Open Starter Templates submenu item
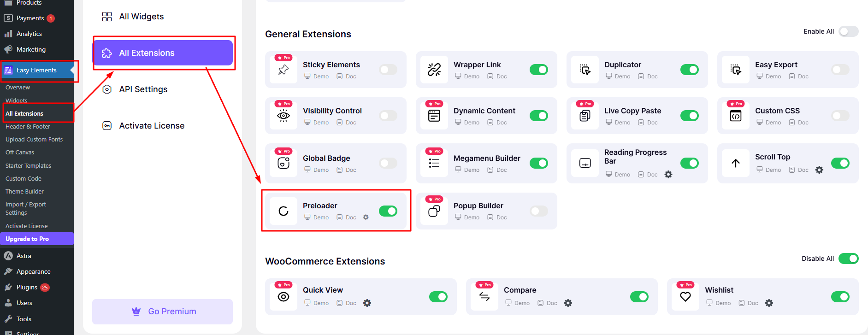Viewport: 868px width, 335px height. pyautogui.click(x=28, y=165)
